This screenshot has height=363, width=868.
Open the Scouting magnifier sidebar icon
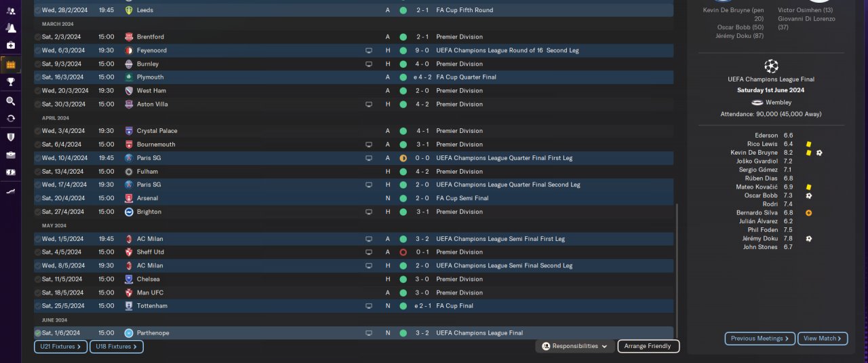[x=10, y=101]
